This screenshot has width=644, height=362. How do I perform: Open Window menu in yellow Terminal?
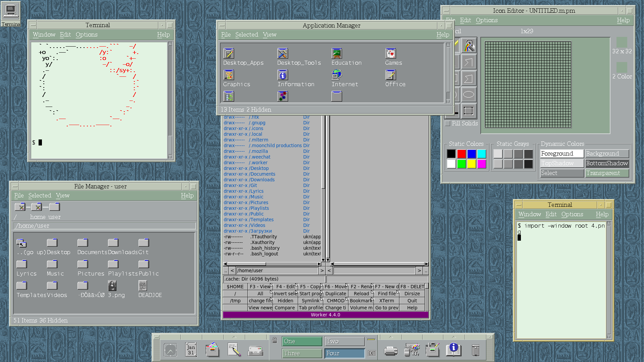(x=530, y=214)
